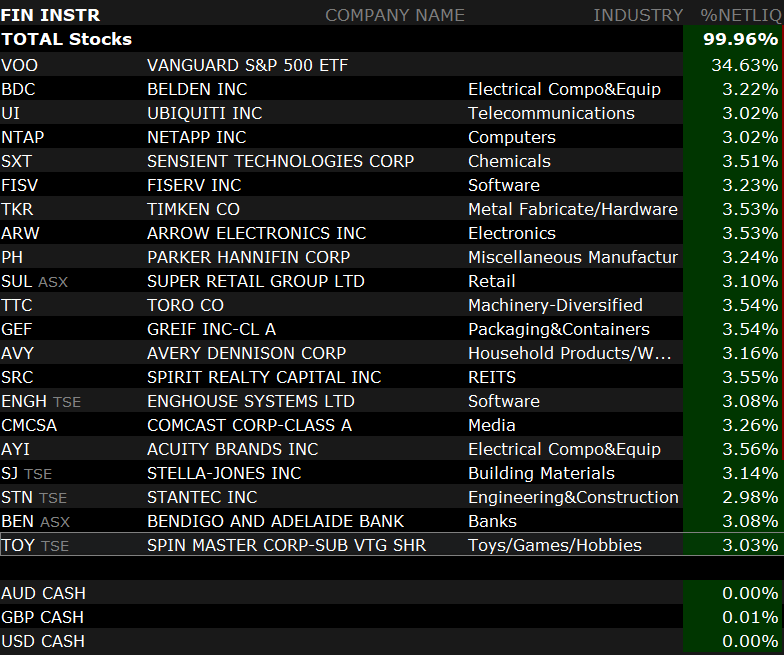The height and width of the screenshot is (655, 784).
Task: Select the ARW ticker
Action: tap(20, 233)
